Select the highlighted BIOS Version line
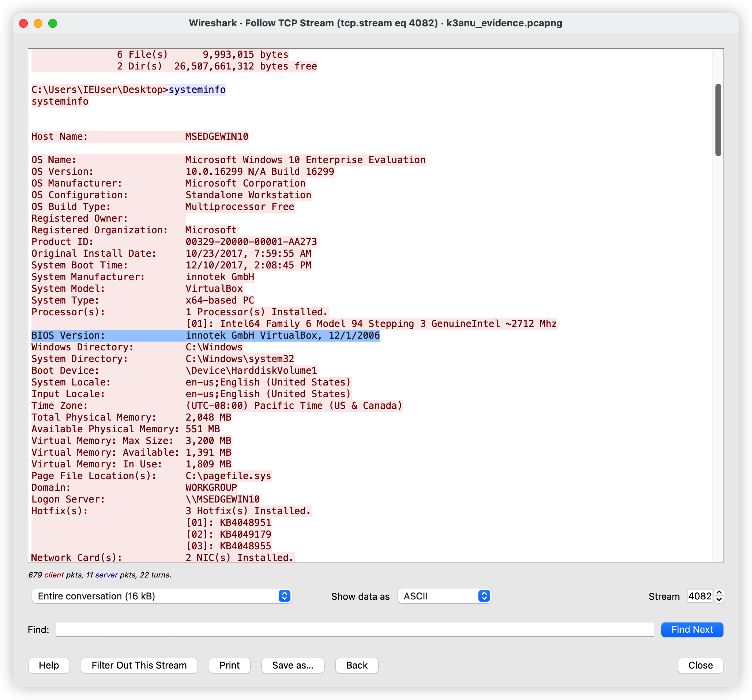752x700 pixels. [206, 335]
